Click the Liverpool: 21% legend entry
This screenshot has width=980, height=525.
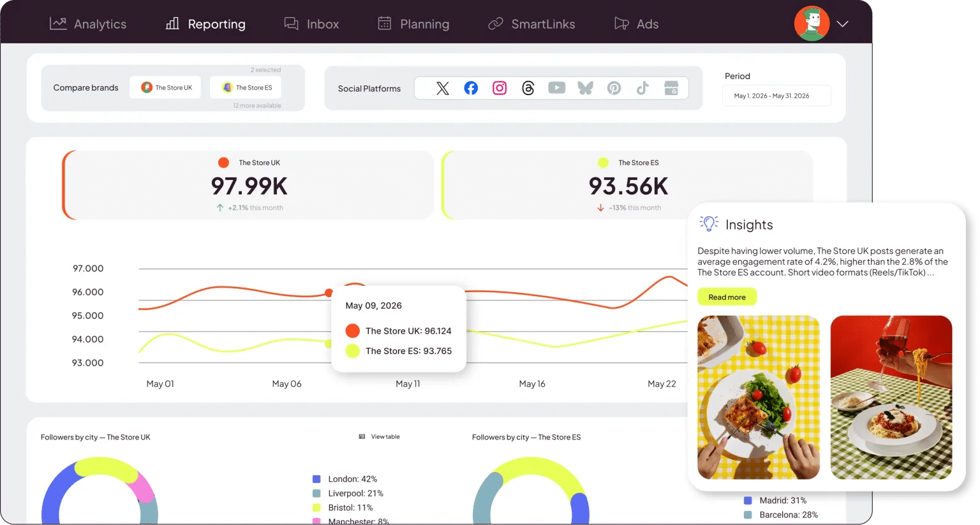click(348, 493)
